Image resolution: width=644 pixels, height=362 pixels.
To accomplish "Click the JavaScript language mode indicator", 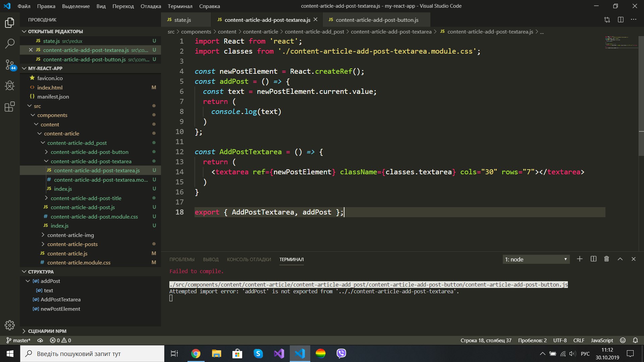I will pos(602,340).
